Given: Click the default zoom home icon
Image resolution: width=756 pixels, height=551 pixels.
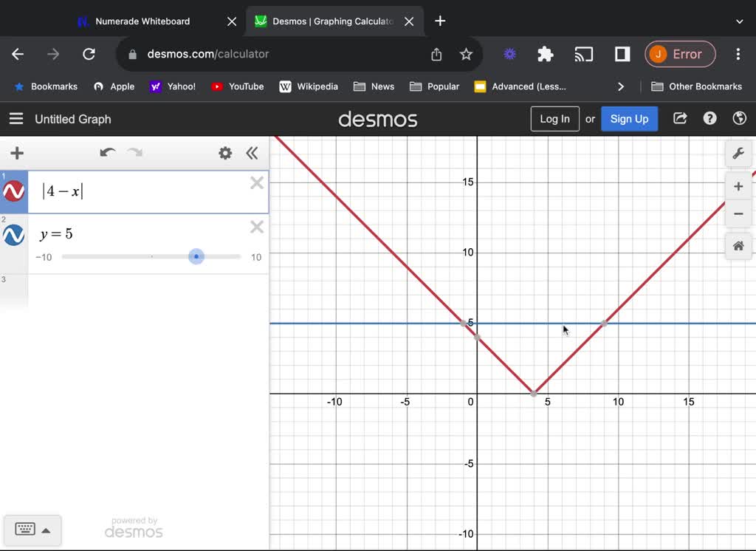Looking at the screenshot, I should [x=738, y=246].
